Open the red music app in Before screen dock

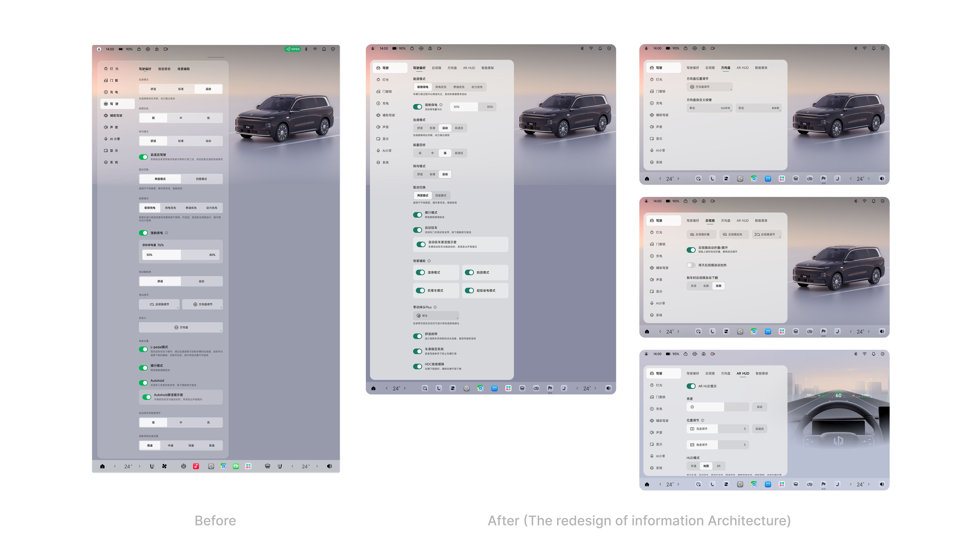(196, 466)
